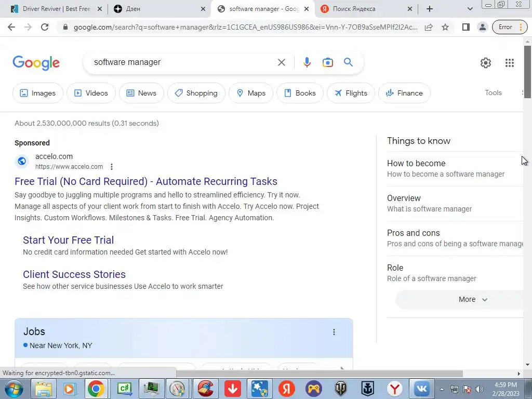Close the Driver Reviver tab
The width and height of the screenshot is (532, 399).
tap(99, 9)
